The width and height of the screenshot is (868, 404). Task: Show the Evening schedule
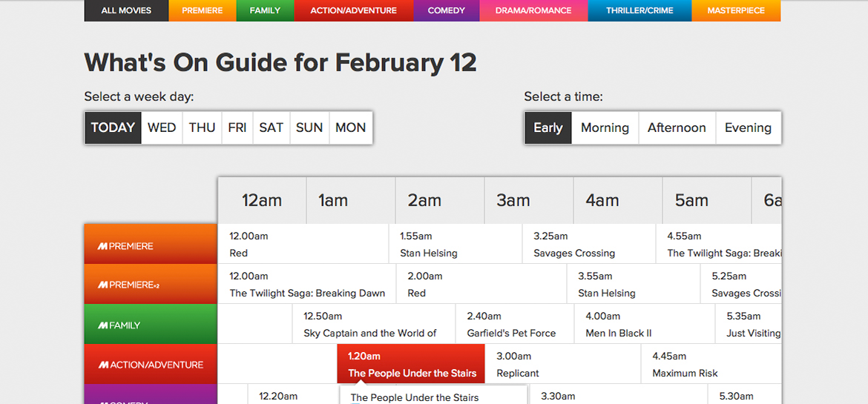[x=748, y=128]
